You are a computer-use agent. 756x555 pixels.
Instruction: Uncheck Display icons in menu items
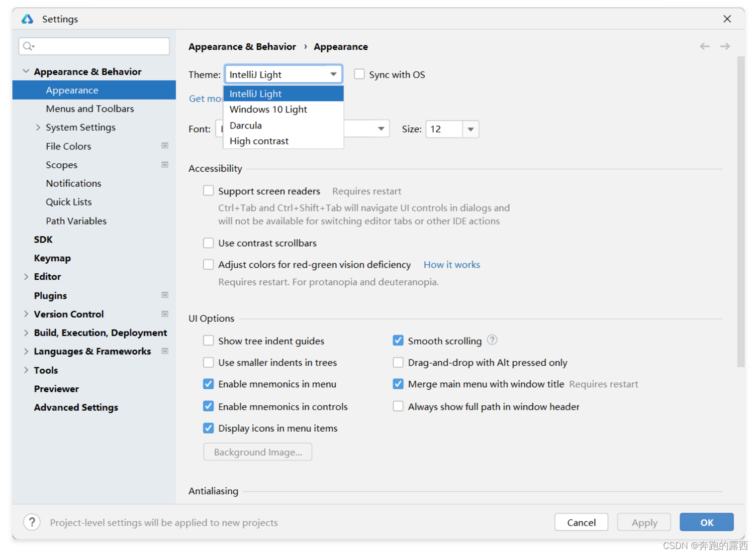pyautogui.click(x=208, y=428)
